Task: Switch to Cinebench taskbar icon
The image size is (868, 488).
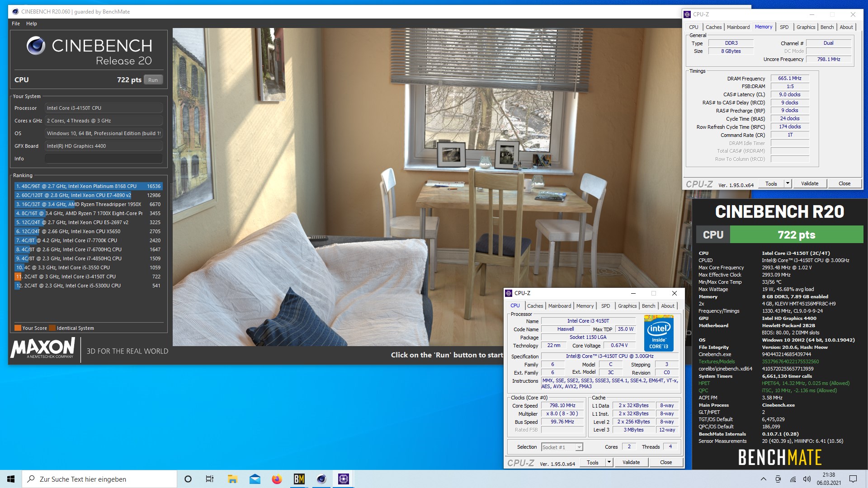Action: (321, 479)
